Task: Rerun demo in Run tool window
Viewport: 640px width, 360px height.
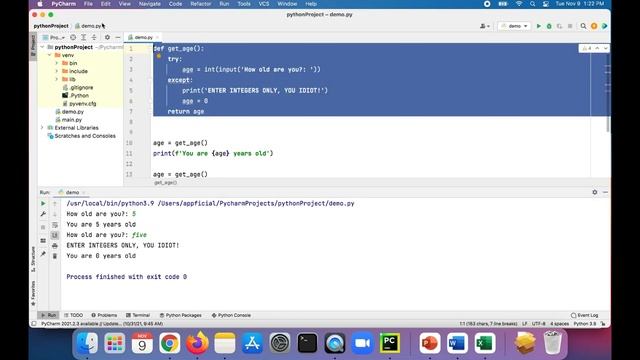Action: coord(43,203)
